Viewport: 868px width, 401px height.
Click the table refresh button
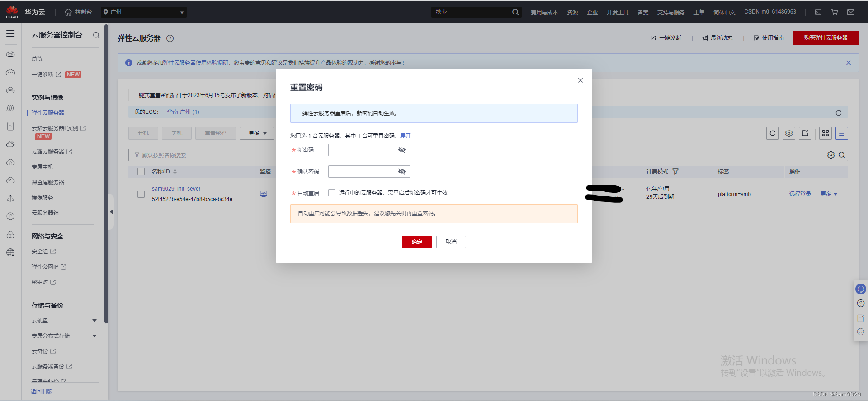tap(773, 133)
